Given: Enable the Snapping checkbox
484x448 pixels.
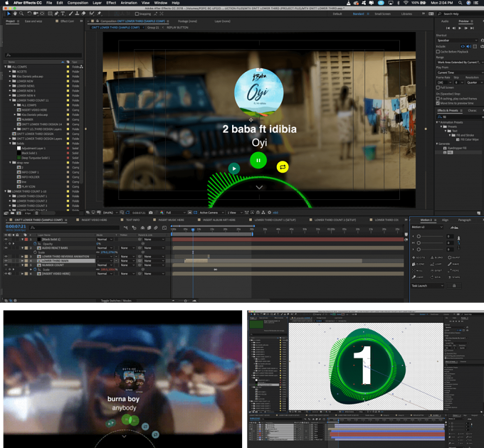Looking at the screenshot, I should (137, 14).
